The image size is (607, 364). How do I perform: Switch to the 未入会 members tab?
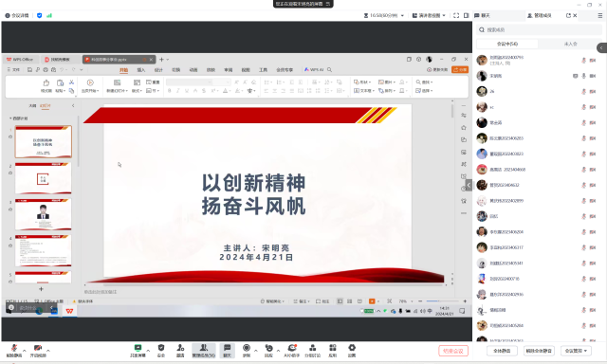pyautogui.click(x=570, y=44)
